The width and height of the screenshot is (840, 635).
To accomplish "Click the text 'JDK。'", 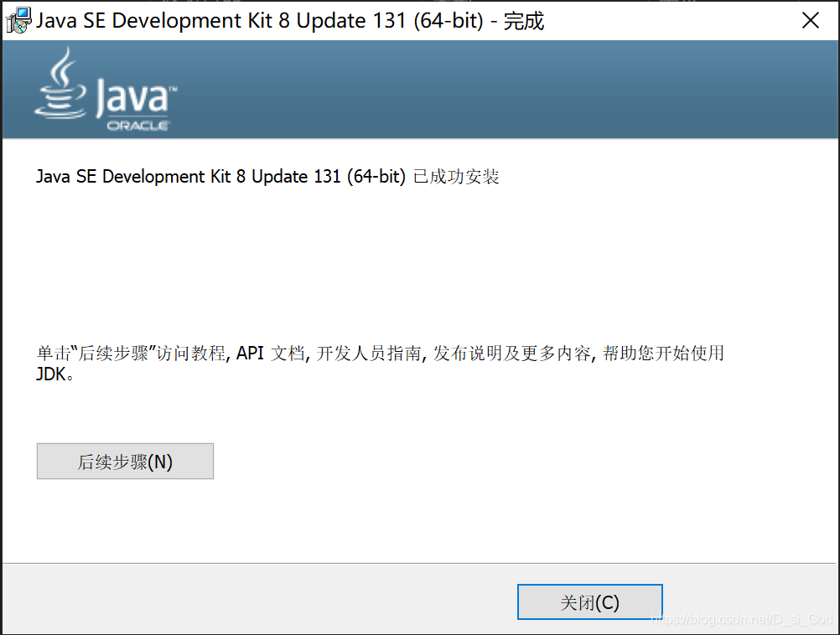I will 54,374.
